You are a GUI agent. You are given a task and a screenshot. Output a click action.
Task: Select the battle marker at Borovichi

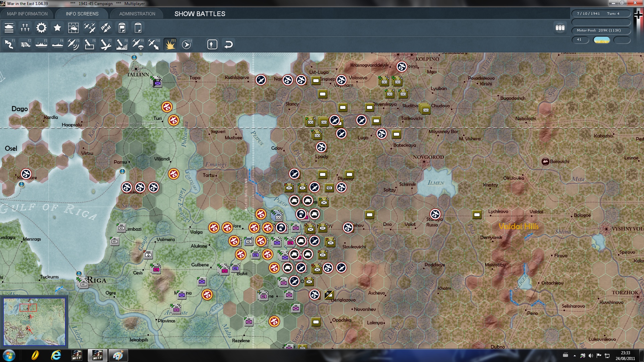pyautogui.click(x=545, y=162)
